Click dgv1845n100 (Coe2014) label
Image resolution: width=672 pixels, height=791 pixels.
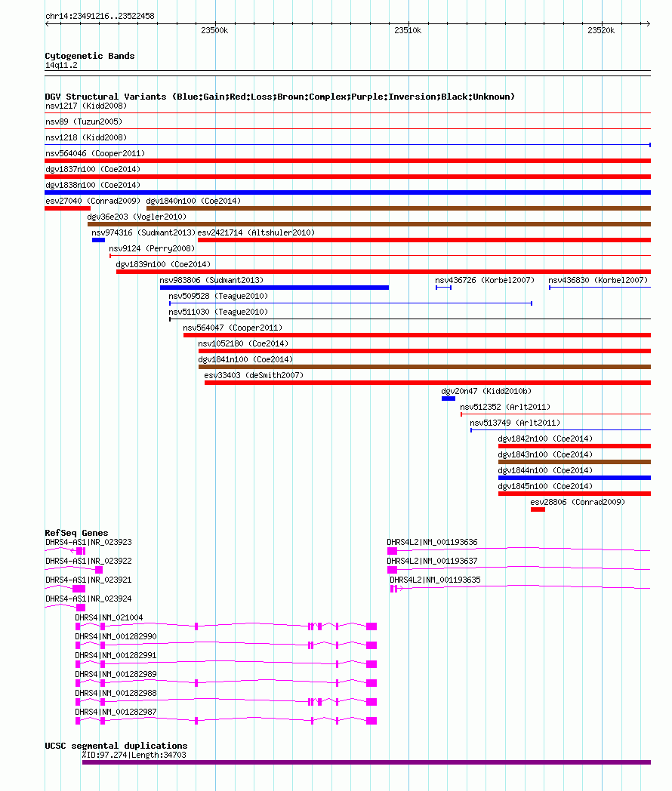545,486
